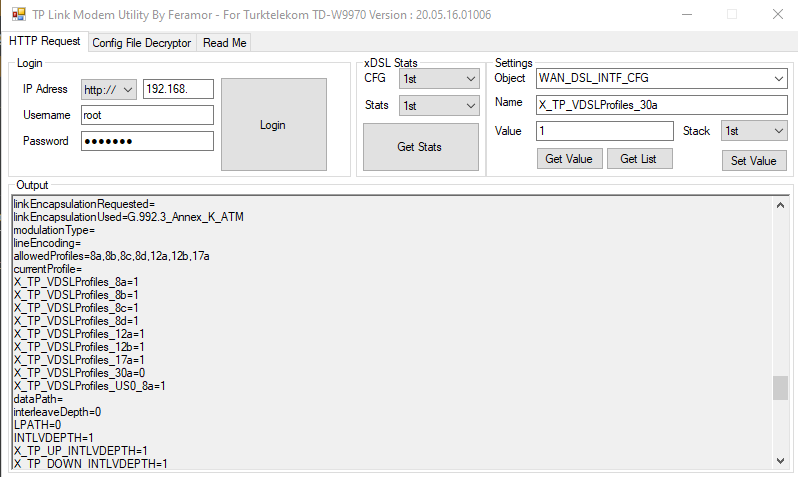
Task: Switch to the HTTP Request tab
Action: pyautogui.click(x=45, y=41)
